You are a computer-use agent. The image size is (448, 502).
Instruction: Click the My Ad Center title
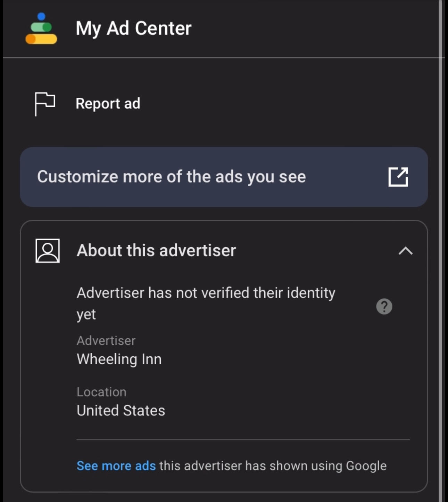pyautogui.click(x=134, y=29)
